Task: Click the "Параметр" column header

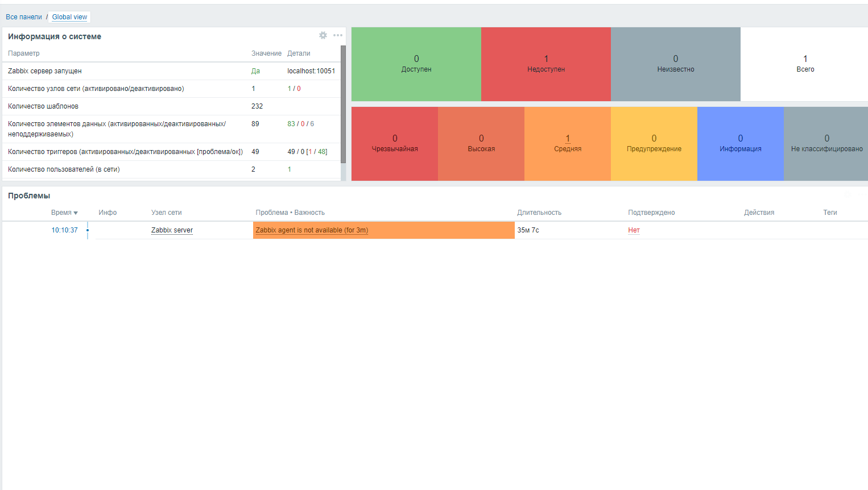Action: [24, 53]
